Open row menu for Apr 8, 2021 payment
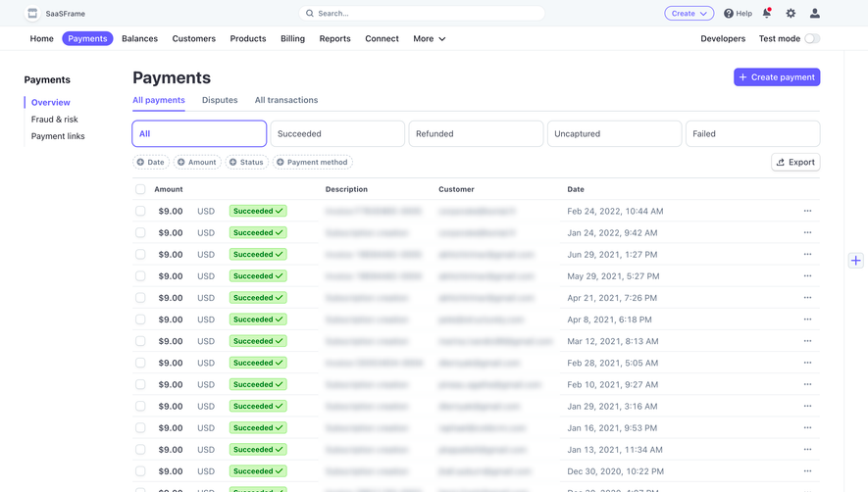This screenshot has height=492, width=868. pos(807,320)
